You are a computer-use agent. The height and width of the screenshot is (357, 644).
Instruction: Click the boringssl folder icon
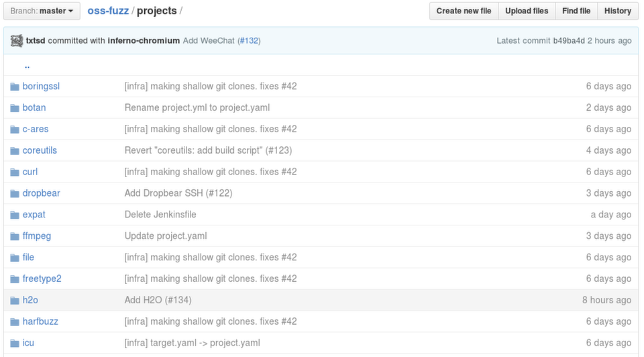15,87
